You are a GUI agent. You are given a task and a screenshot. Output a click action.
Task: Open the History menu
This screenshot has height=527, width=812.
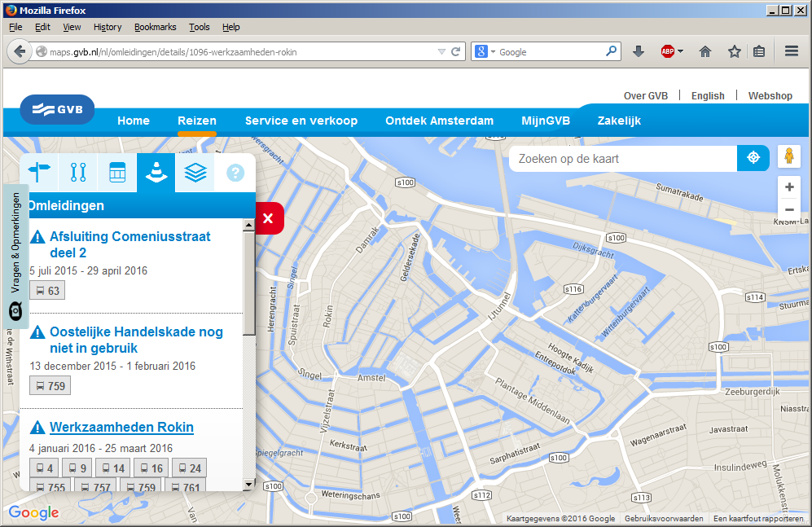(108, 27)
